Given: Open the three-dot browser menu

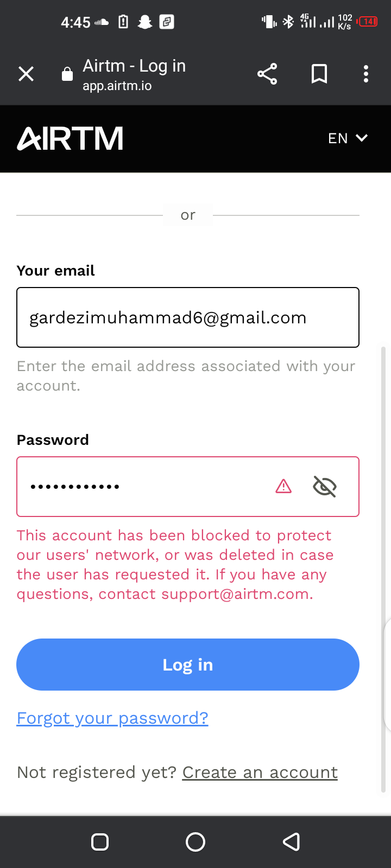Looking at the screenshot, I should coord(366,74).
